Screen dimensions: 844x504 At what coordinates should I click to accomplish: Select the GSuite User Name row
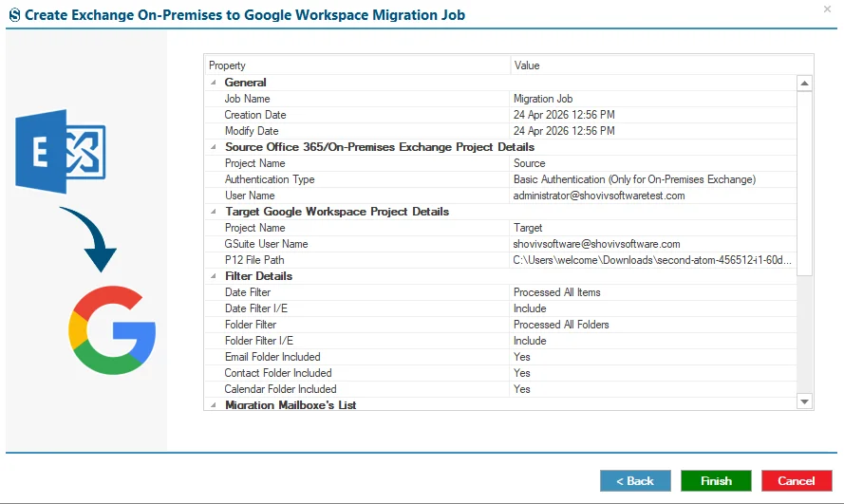click(500, 244)
